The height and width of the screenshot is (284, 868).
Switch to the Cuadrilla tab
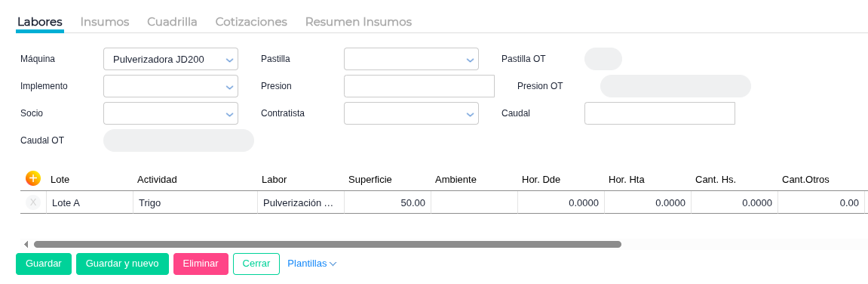pyautogui.click(x=172, y=22)
